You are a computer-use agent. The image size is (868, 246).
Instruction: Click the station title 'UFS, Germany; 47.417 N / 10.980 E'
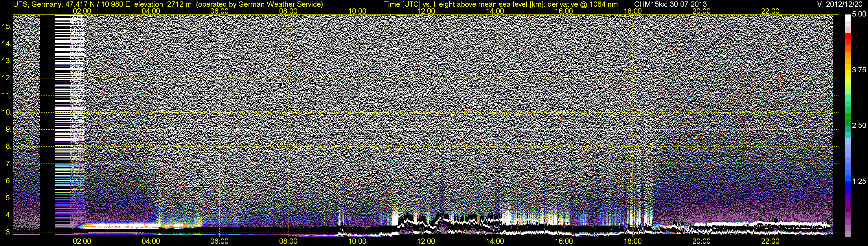tap(72, 4)
